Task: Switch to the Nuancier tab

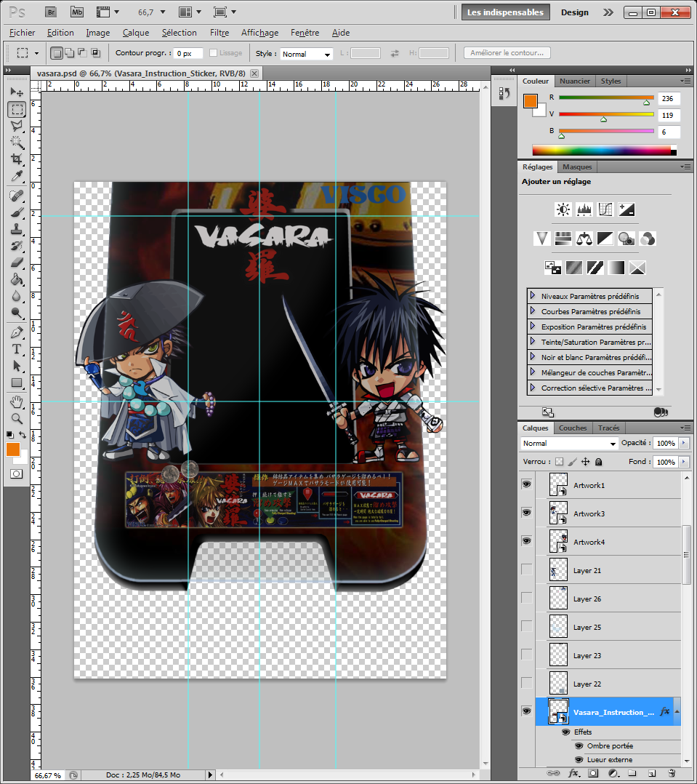Action: (575, 81)
